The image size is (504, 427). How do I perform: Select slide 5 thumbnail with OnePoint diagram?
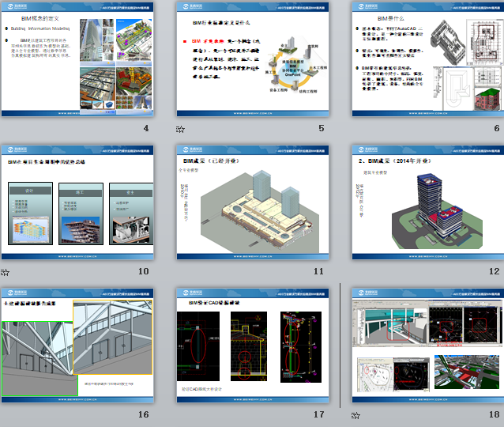[x=253, y=59]
